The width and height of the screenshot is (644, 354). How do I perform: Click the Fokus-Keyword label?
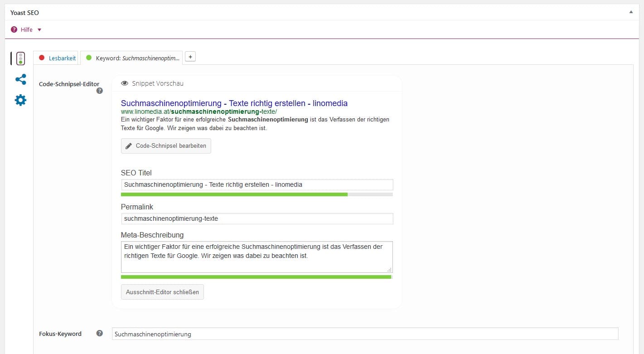(60, 334)
